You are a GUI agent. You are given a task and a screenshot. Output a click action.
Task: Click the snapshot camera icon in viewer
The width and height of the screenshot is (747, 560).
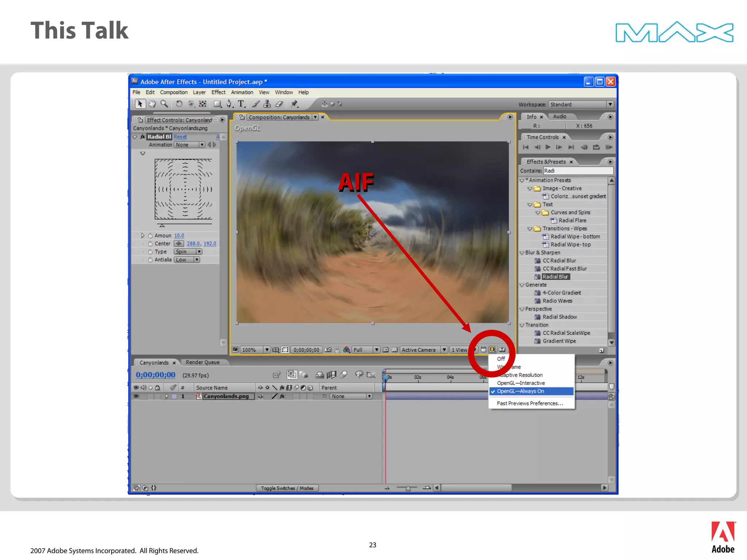[328, 350]
